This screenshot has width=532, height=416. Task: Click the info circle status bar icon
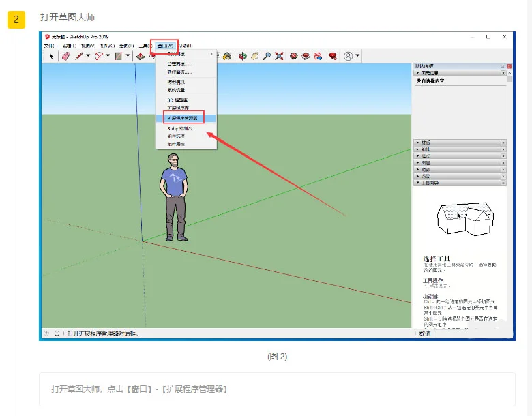pos(57,333)
